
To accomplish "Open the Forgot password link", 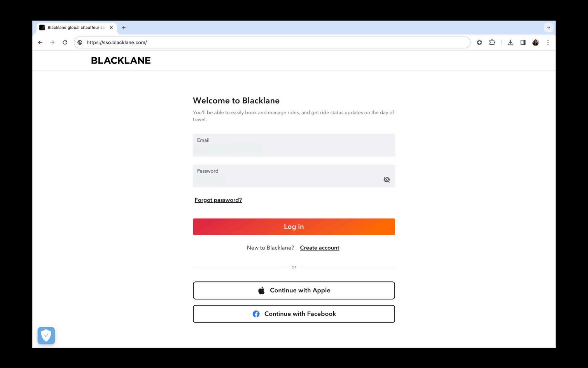I will point(218,200).
